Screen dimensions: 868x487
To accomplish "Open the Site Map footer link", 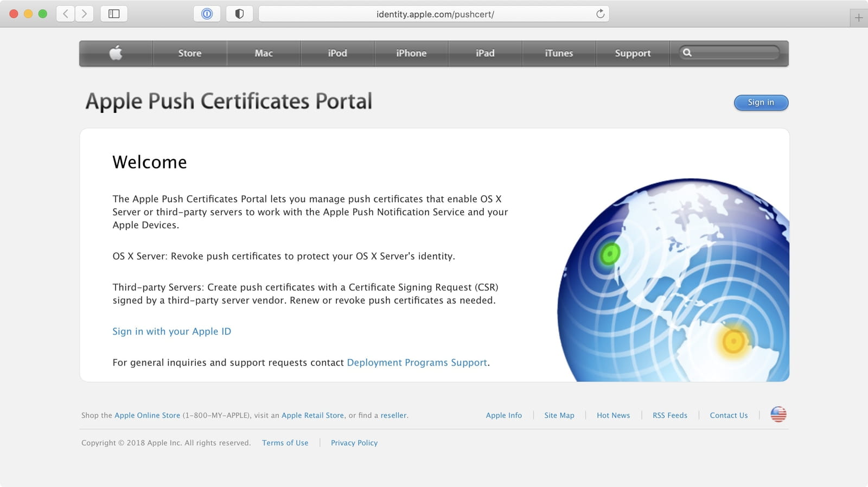I will pyautogui.click(x=559, y=415).
